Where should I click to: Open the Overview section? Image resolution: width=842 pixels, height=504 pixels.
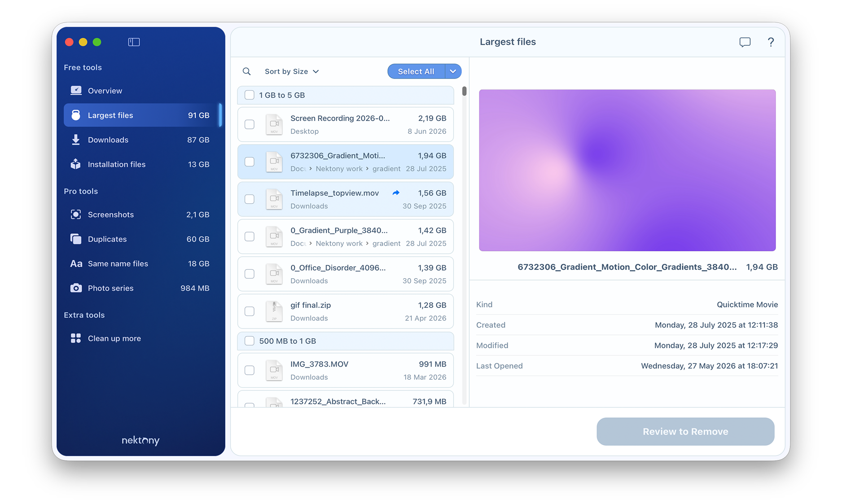pos(141,91)
